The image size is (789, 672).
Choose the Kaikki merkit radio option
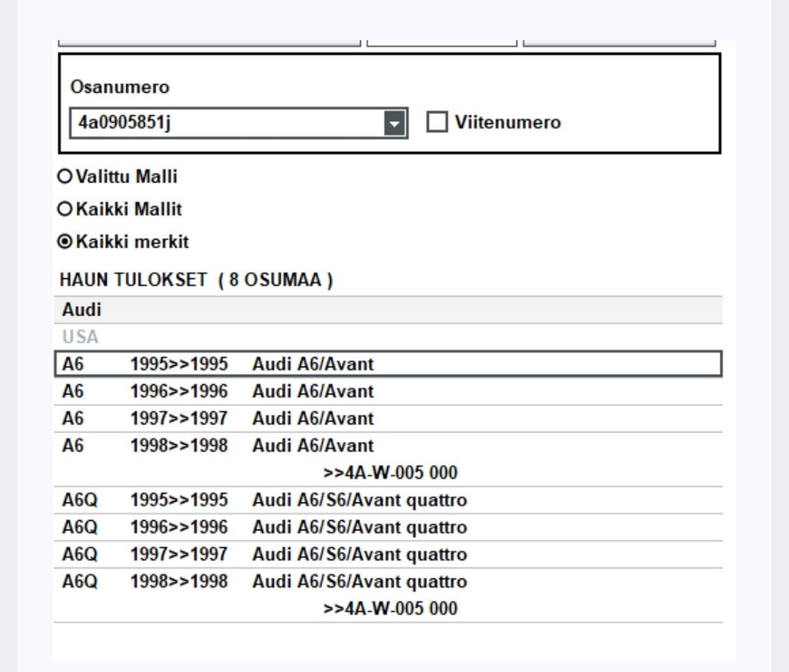[64, 243]
